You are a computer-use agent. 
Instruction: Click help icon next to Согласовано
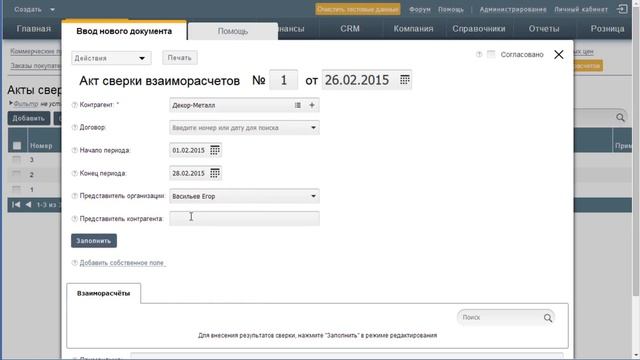(479, 54)
